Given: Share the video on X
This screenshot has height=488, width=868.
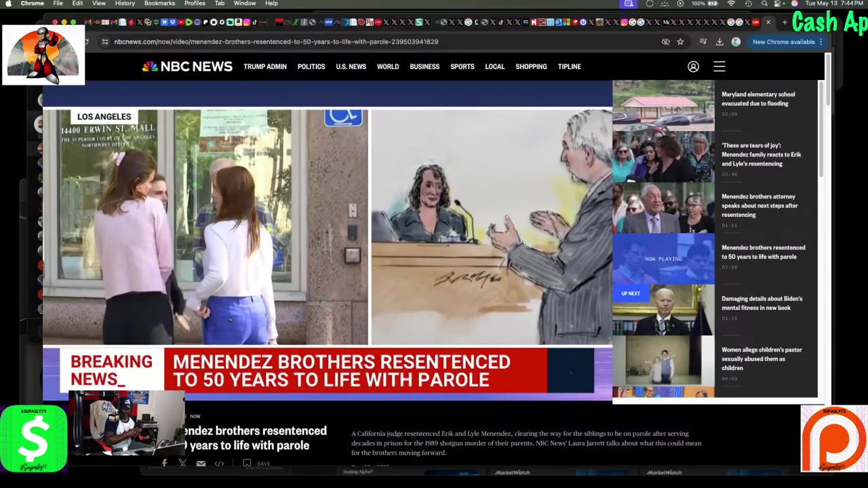Looking at the screenshot, I should point(182,464).
